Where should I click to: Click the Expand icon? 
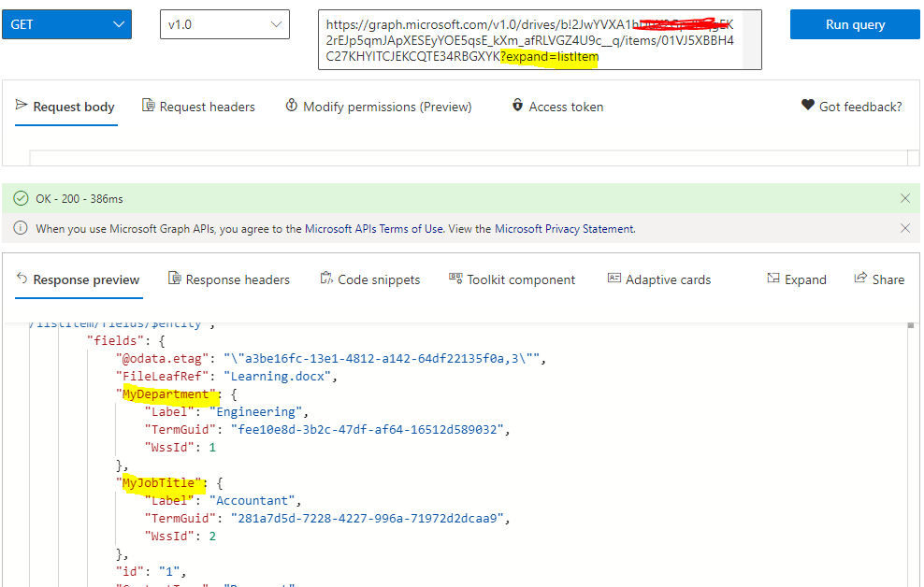[773, 278]
